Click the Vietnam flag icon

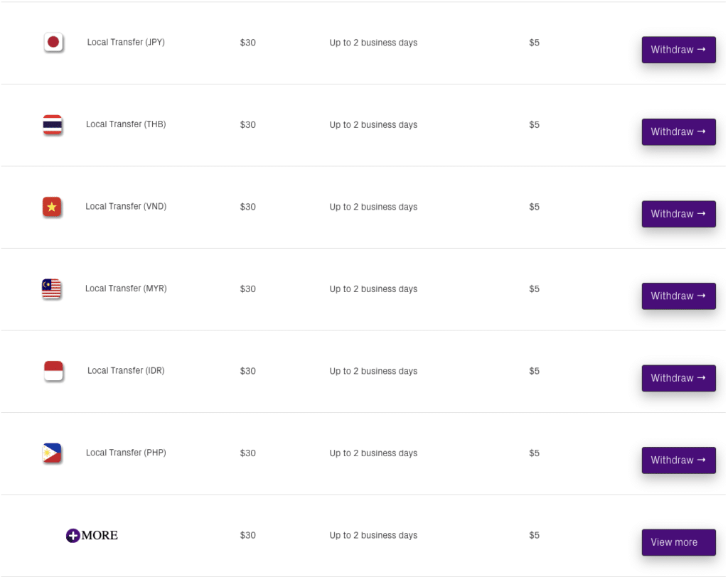(x=52, y=207)
